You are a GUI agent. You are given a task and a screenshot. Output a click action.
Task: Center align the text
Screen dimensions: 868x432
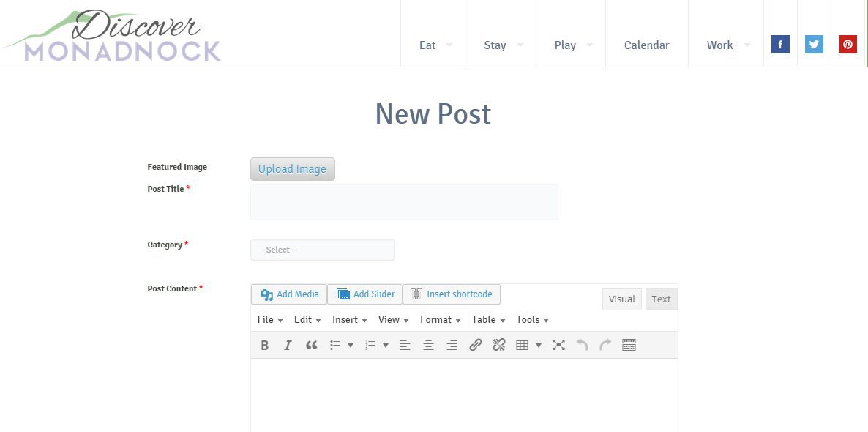(428, 345)
